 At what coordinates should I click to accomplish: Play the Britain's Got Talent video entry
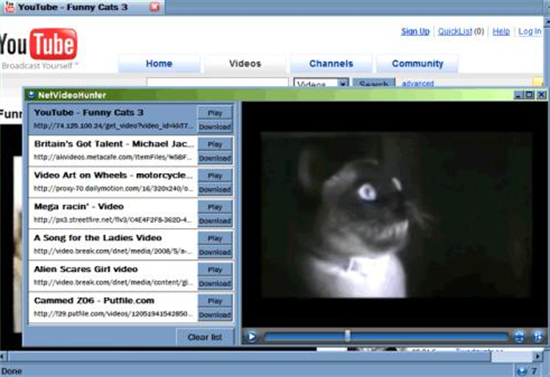215,144
